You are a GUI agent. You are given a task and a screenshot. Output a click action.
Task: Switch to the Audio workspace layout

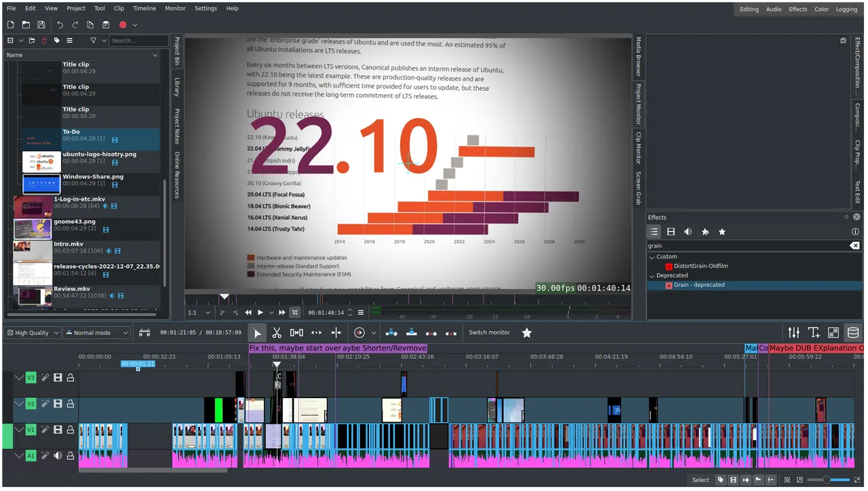click(774, 9)
